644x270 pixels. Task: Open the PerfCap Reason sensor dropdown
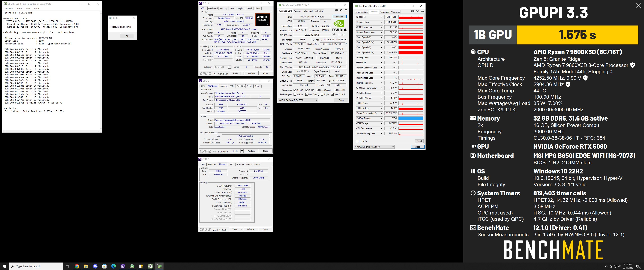(381, 118)
